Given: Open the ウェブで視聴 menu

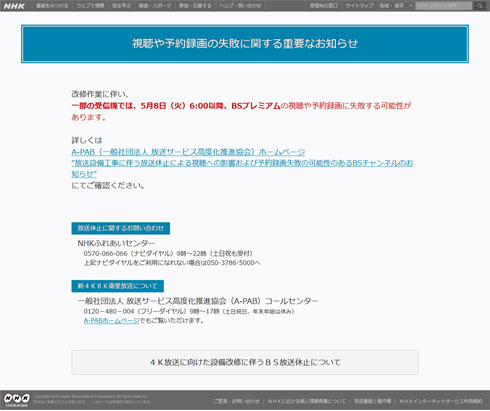Looking at the screenshot, I should 90,6.
